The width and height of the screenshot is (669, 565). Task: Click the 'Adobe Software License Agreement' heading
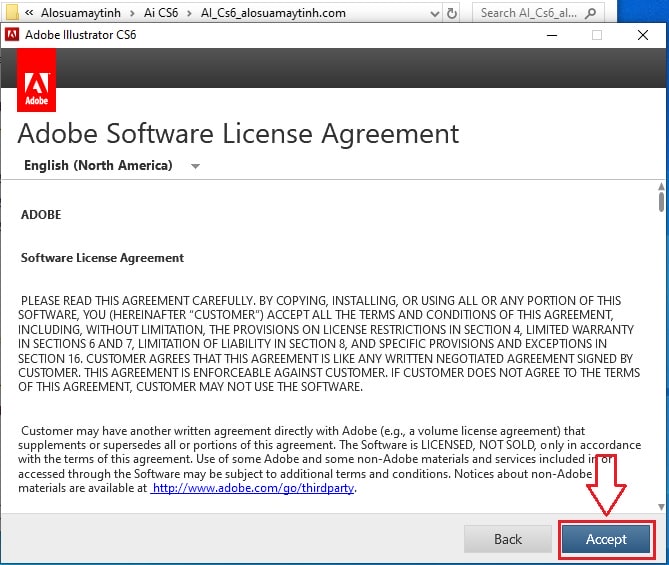pos(238,134)
